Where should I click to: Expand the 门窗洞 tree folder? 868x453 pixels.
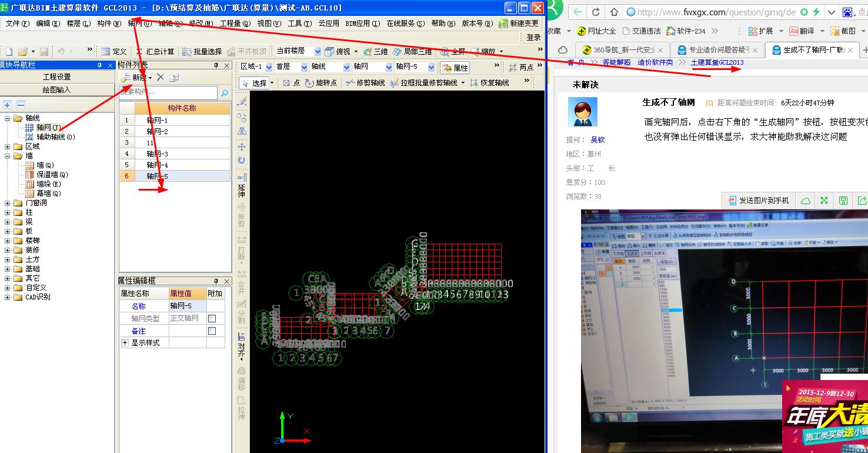click(8, 203)
